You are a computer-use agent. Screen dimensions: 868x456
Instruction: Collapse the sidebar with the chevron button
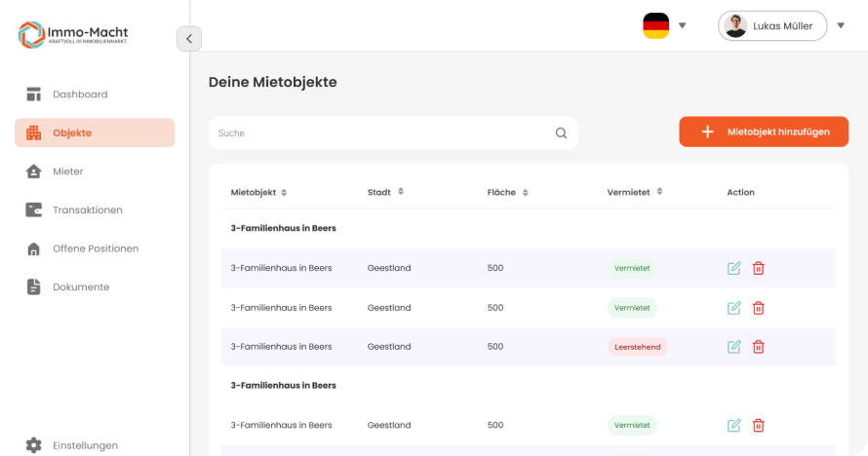189,39
